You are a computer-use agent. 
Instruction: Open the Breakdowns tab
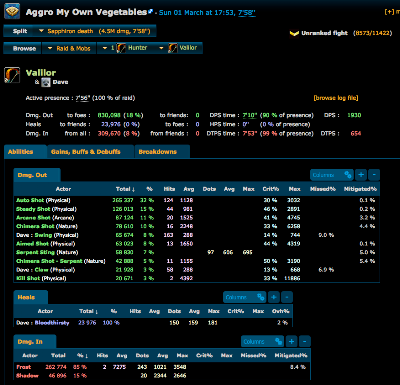click(x=158, y=152)
